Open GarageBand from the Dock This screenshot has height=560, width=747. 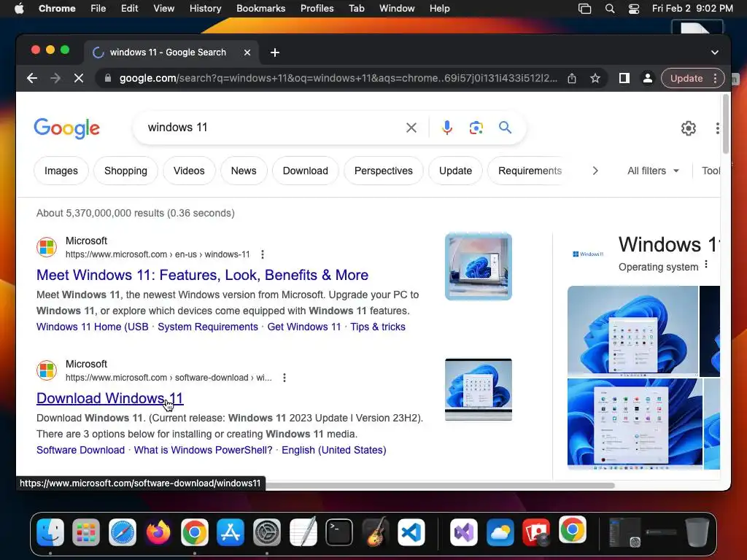(376, 532)
